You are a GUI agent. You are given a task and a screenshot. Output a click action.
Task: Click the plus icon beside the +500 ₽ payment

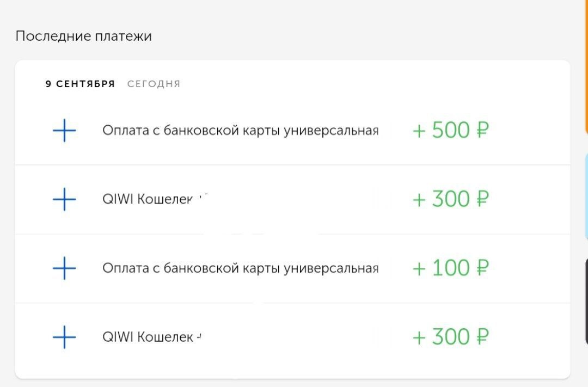pyautogui.click(x=64, y=131)
